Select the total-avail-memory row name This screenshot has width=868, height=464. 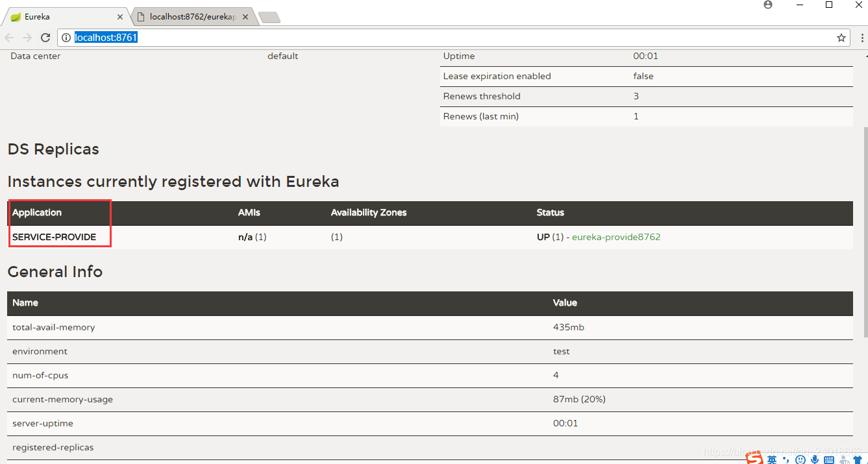(53, 327)
